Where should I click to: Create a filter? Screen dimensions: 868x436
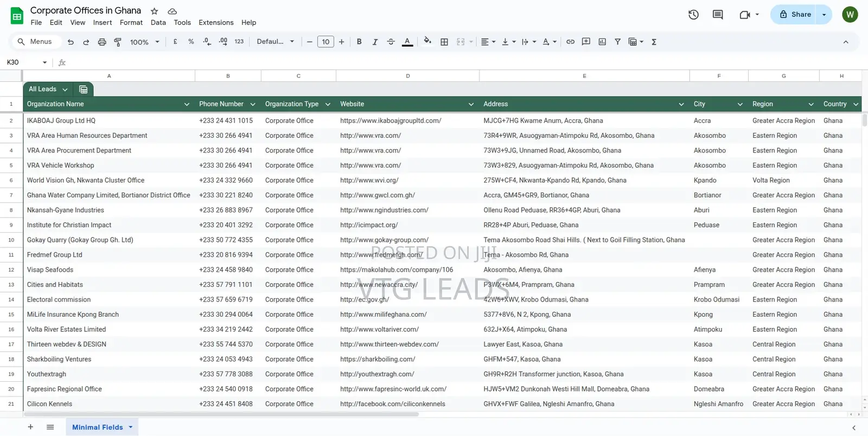tap(617, 42)
